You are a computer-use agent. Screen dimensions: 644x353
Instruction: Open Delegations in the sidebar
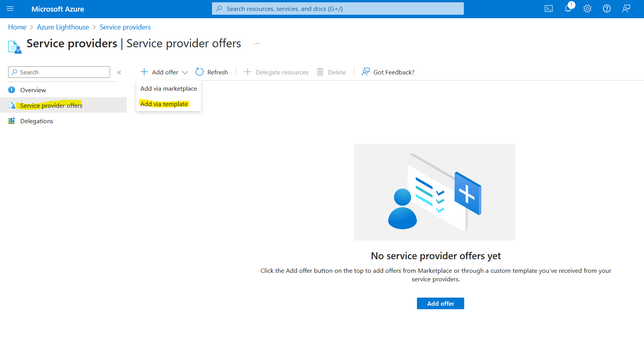click(x=37, y=121)
